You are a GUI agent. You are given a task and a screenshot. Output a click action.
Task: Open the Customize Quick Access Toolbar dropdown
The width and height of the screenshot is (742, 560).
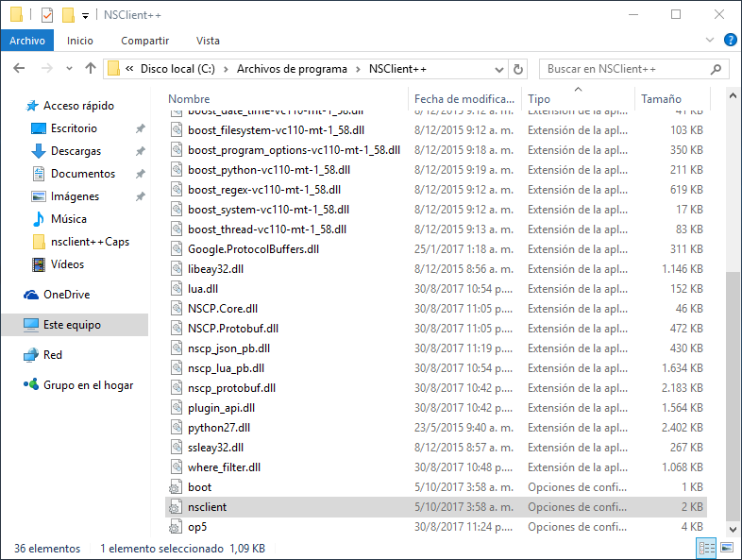[85, 16]
